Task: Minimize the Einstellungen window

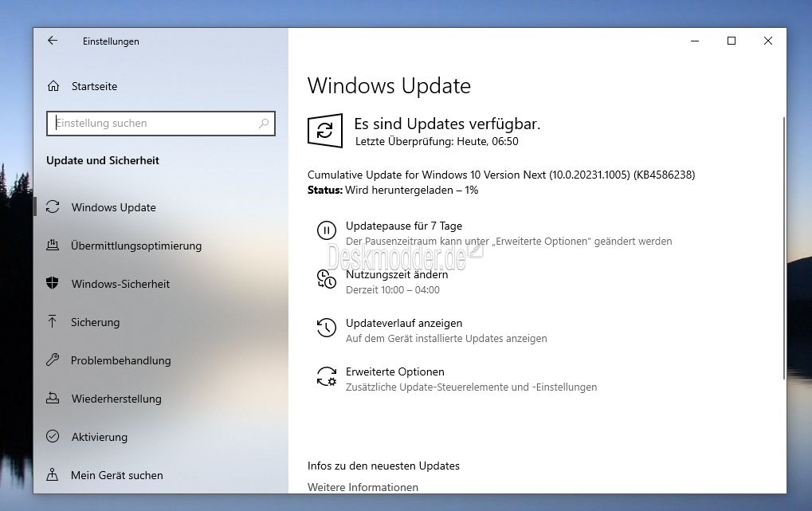Action: tap(695, 41)
